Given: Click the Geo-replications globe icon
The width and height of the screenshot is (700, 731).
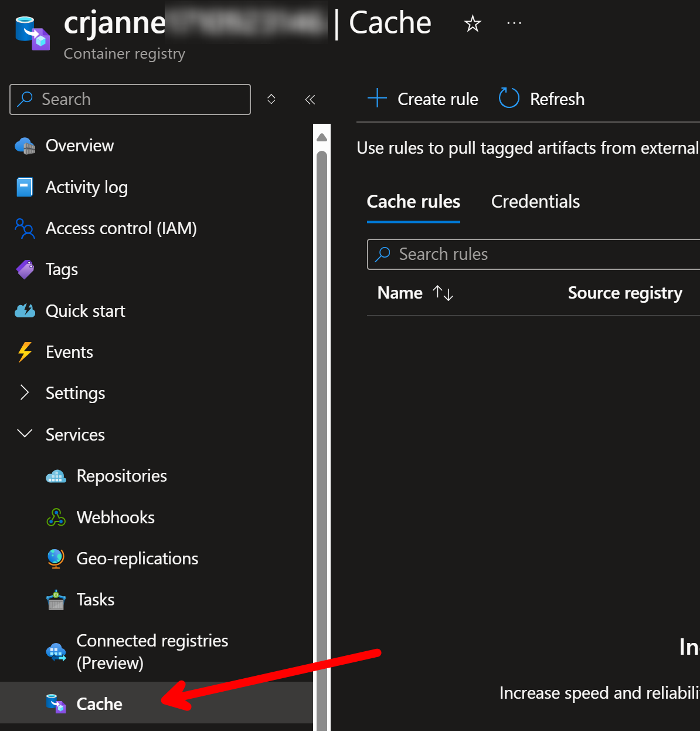Looking at the screenshot, I should [56, 559].
